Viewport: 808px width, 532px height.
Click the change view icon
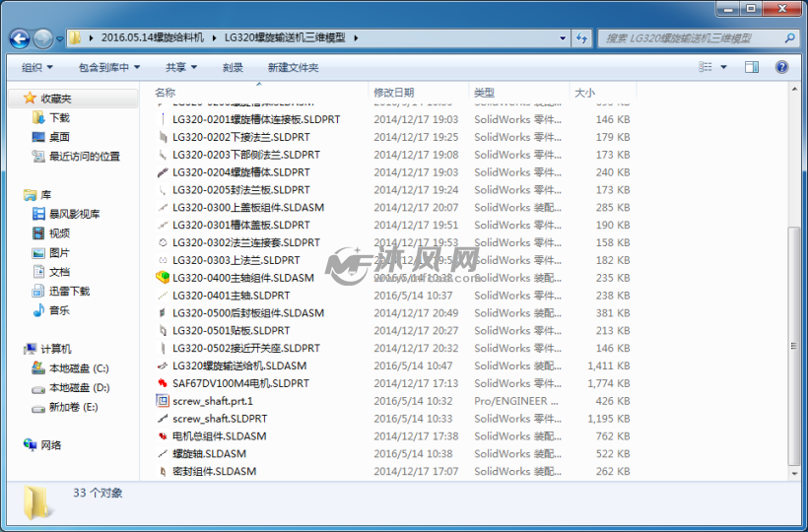click(x=706, y=67)
